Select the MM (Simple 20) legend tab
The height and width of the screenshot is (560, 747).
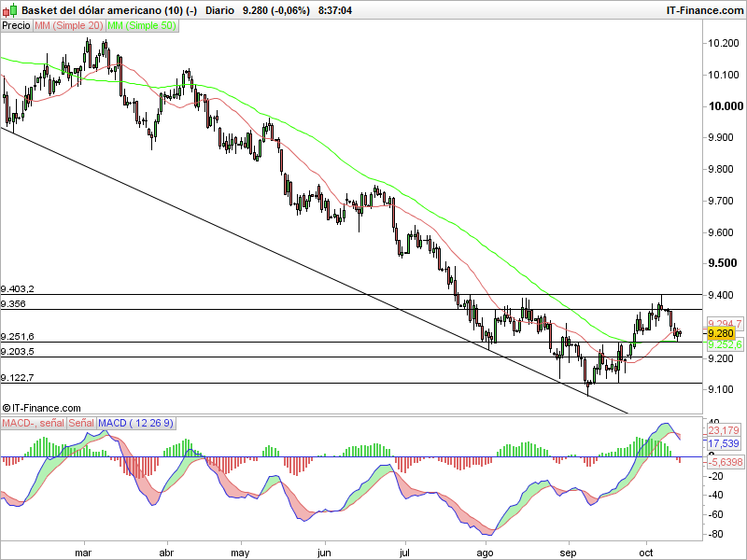[x=69, y=26]
